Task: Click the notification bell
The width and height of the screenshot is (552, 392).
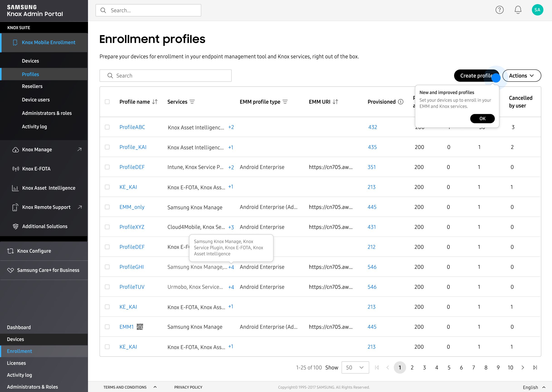Action: [x=517, y=10]
